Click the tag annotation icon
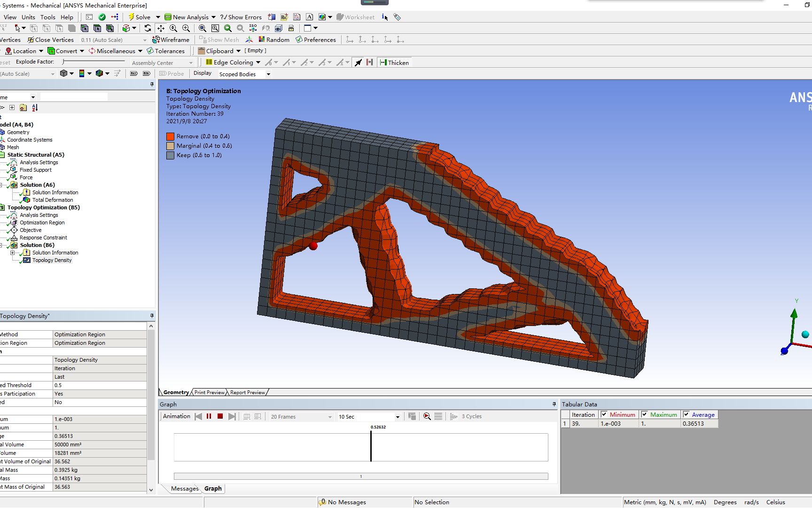Viewport: 812px width, 508px height. (x=398, y=17)
